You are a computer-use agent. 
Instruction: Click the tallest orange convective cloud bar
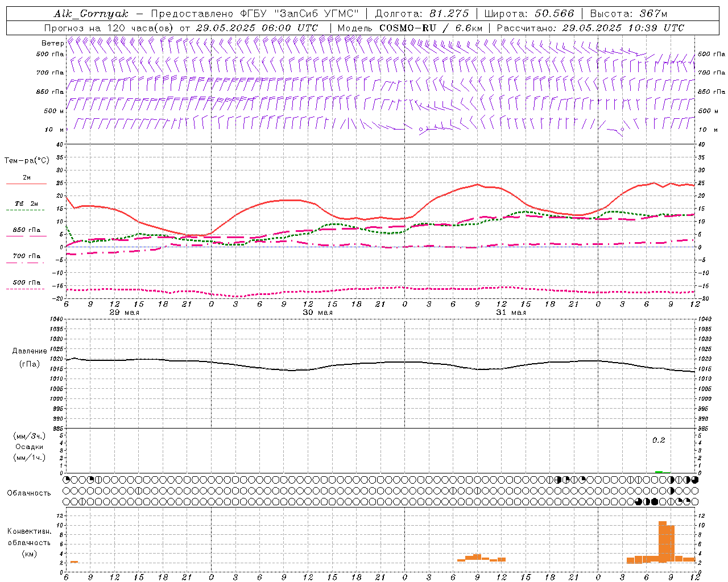663,542
